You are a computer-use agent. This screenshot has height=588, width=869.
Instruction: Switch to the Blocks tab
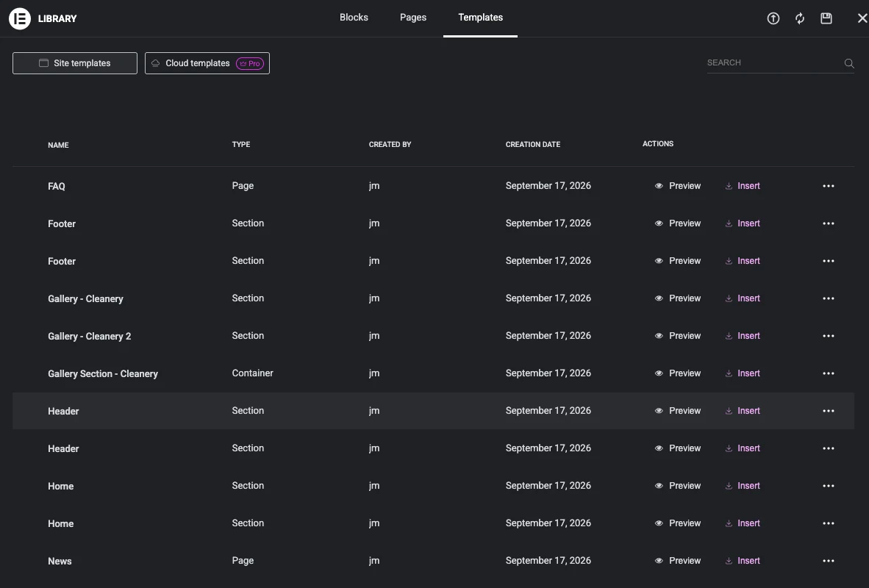354,17
